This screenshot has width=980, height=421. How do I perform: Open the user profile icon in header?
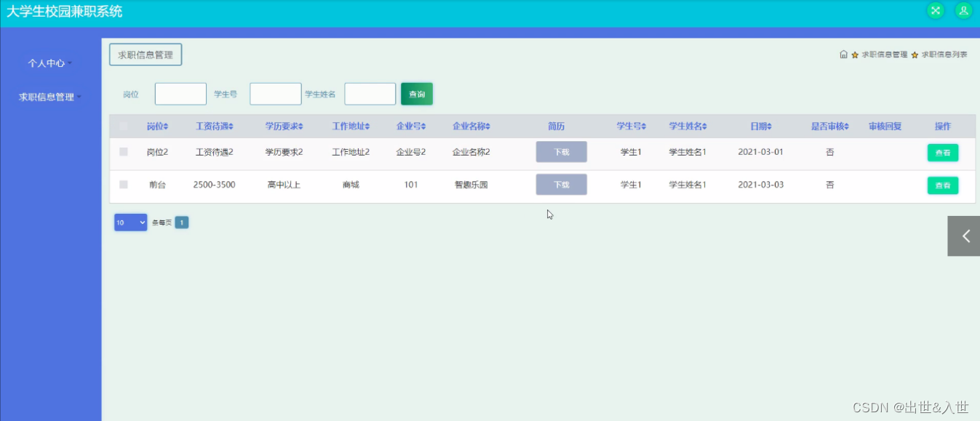click(x=963, y=11)
